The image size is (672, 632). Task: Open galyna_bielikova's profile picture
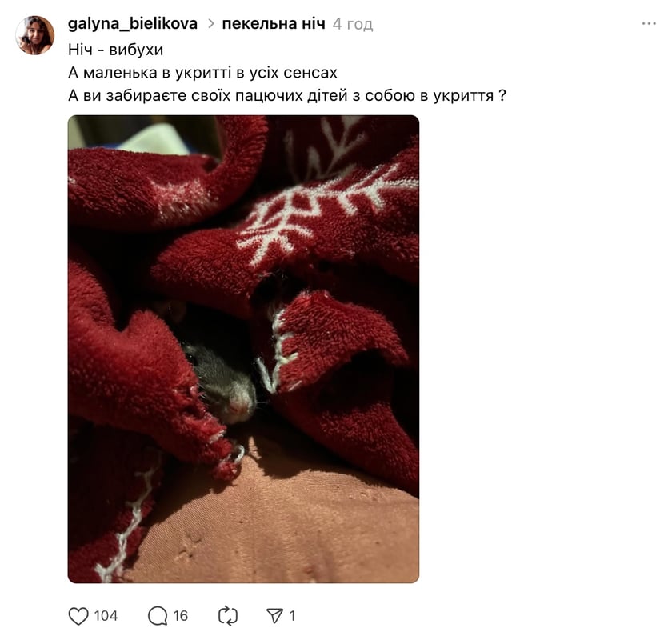click(x=34, y=35)
